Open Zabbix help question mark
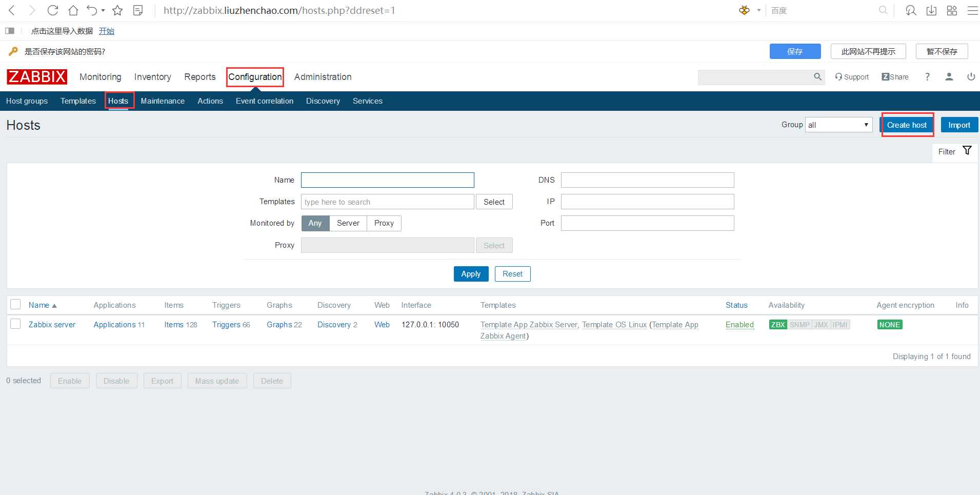 [927, 77]
